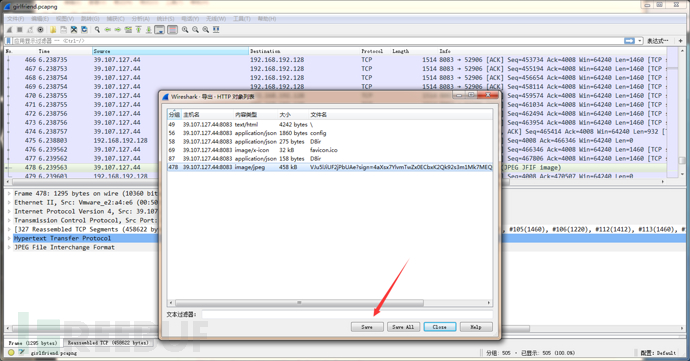Click the packet bytes pane horizontal scrollbar
690x361 pixels.
click(271, 328)
